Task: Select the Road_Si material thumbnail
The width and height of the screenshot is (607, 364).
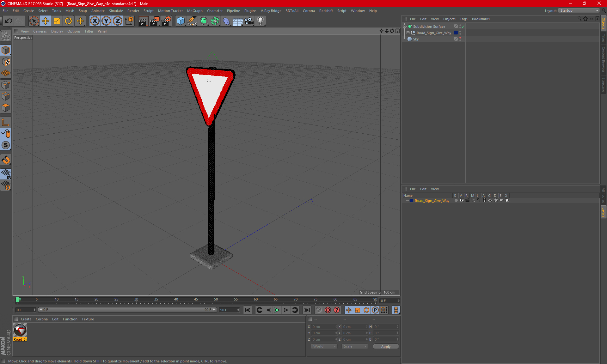Action: point(20,331)
